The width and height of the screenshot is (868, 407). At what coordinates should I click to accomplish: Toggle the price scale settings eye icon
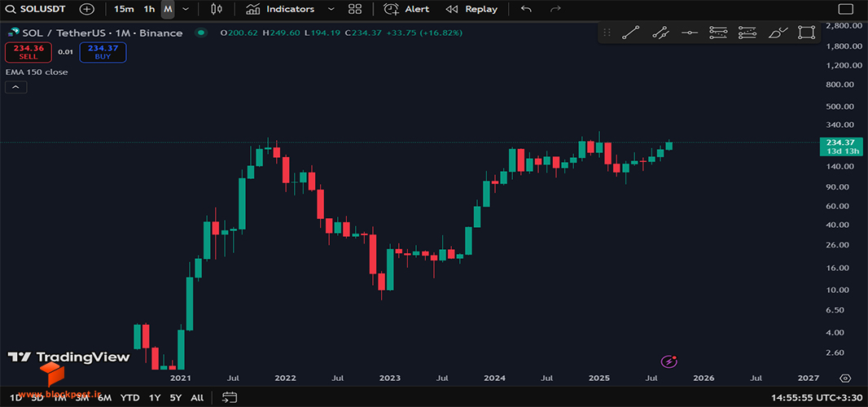[844, 379]
